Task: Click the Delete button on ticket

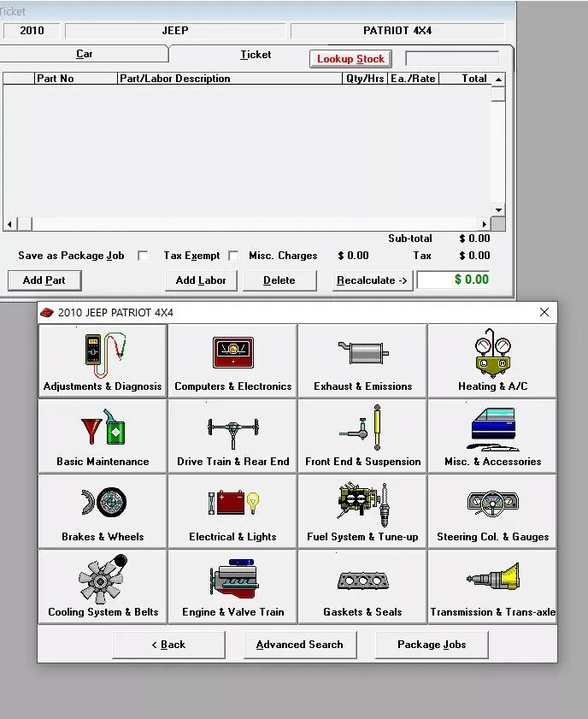Action: (x=279, y=280)
